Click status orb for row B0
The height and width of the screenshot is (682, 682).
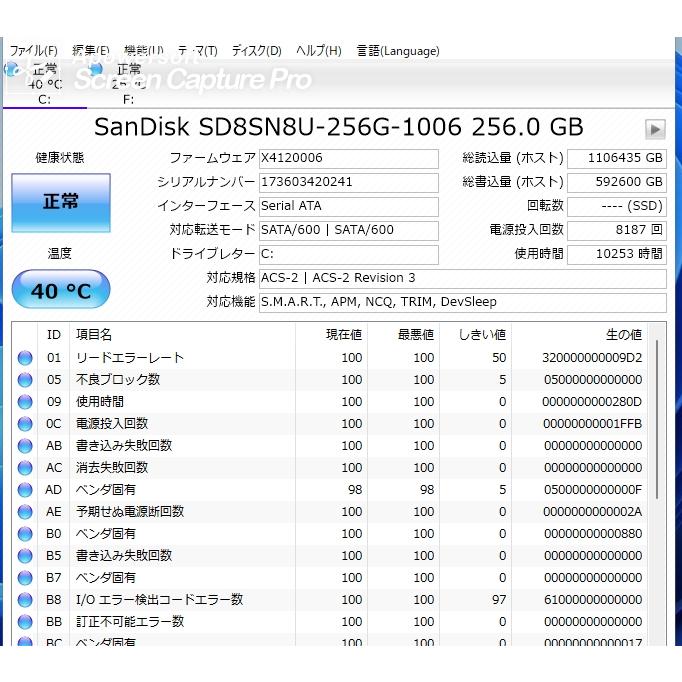25,534
